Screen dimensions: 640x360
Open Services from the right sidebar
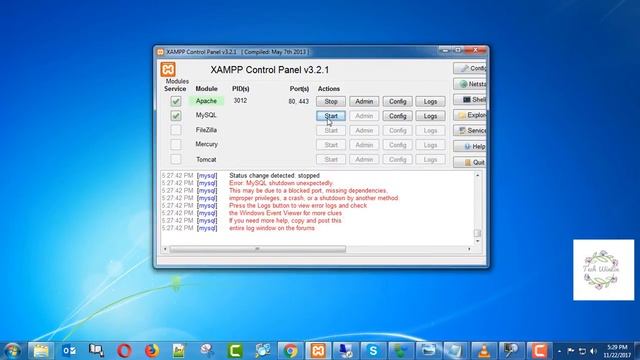[470, 131]
